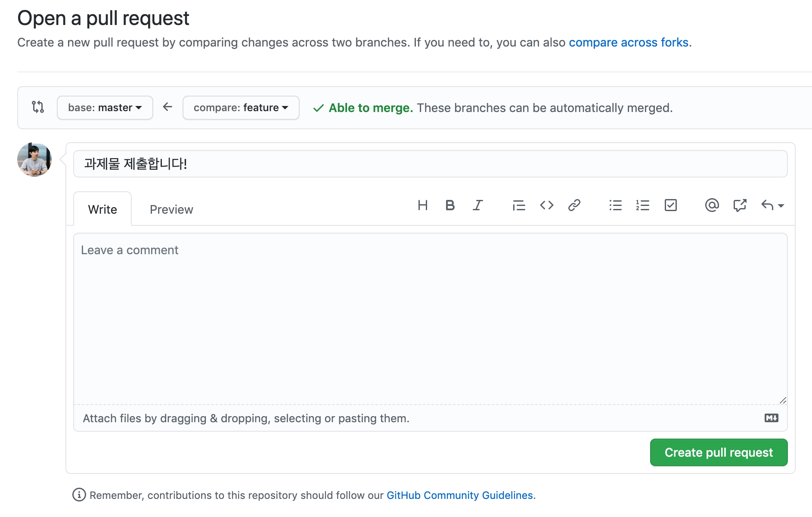Click the Leave a comment text area
Image resolution: width=812 pixels, height=517 pixels.
pos(430,319)
